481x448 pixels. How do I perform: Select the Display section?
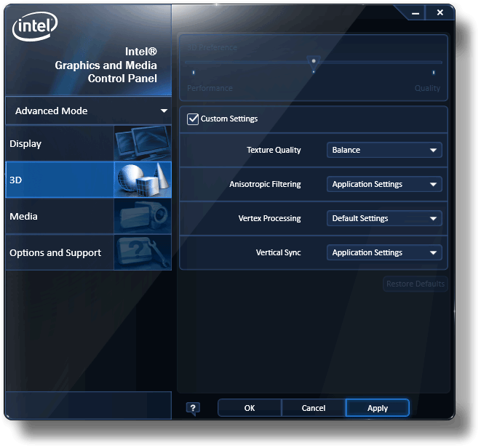[x=89, y=143]
